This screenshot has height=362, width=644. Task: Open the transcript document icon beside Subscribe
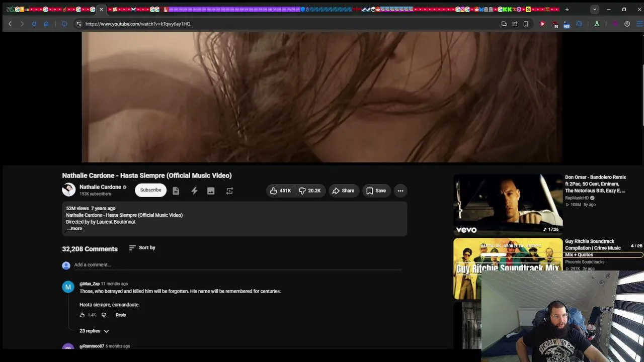coord(176,191)
